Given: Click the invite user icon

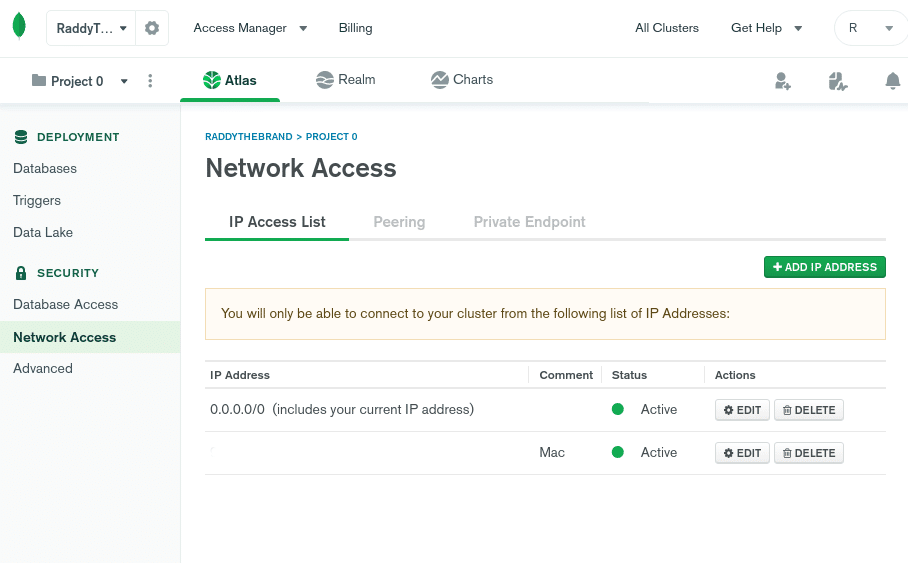Looking at the screenshot, I should (782, 81).
